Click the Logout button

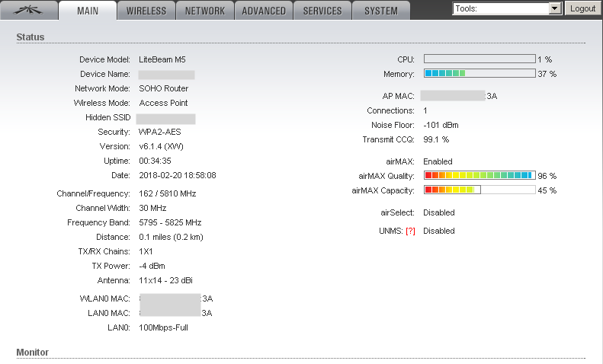[x=582, y=8]
